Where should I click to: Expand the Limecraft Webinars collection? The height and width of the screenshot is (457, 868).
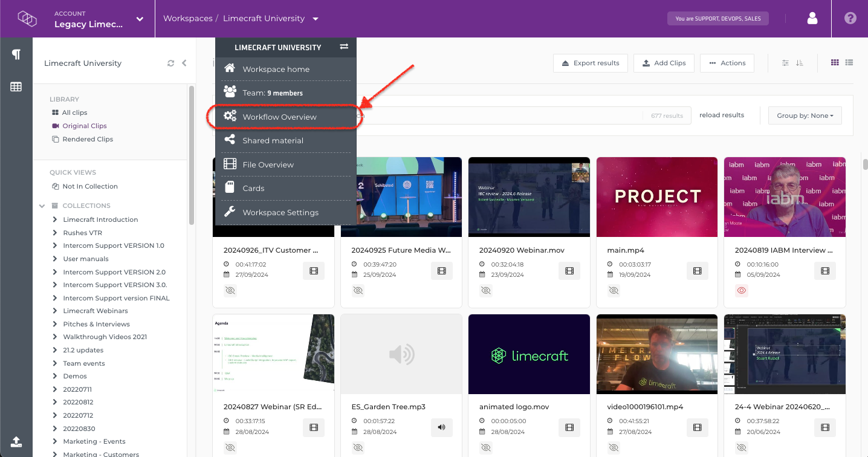[55, 311]
